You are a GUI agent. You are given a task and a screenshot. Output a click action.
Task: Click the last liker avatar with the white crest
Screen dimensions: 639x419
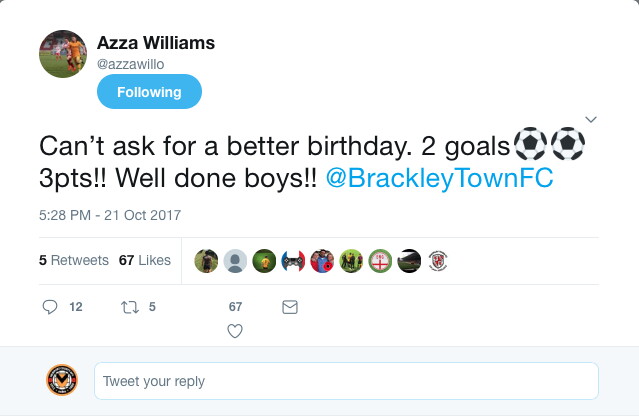[437, 261]
